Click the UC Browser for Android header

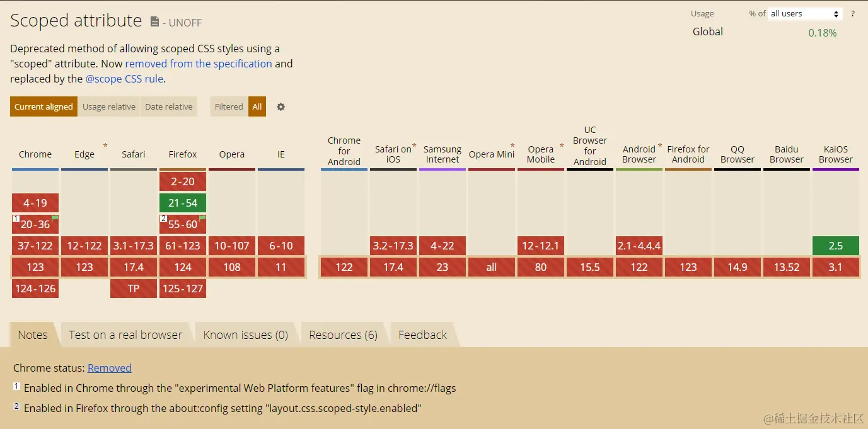pyautogui.click(x=590, y=146)
